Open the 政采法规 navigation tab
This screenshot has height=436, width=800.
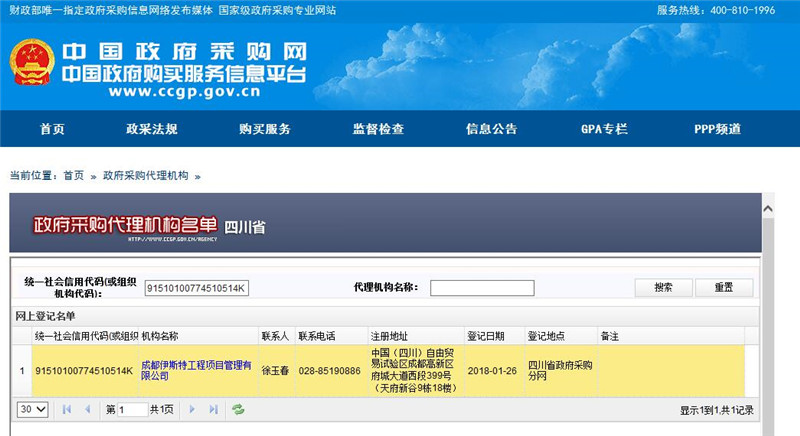tap(151, 129)
